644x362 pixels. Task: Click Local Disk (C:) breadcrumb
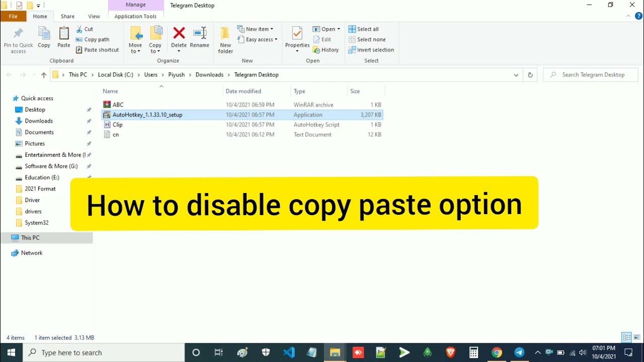tap(116, 75)
